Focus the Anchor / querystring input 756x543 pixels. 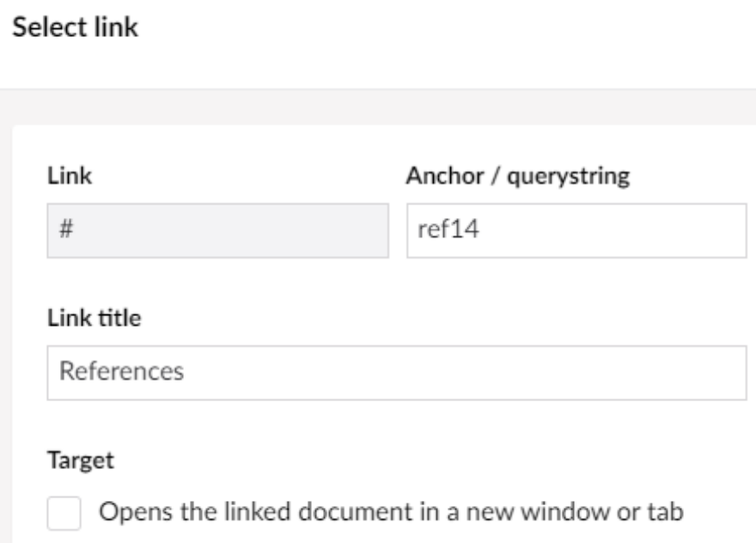(576, 231)
